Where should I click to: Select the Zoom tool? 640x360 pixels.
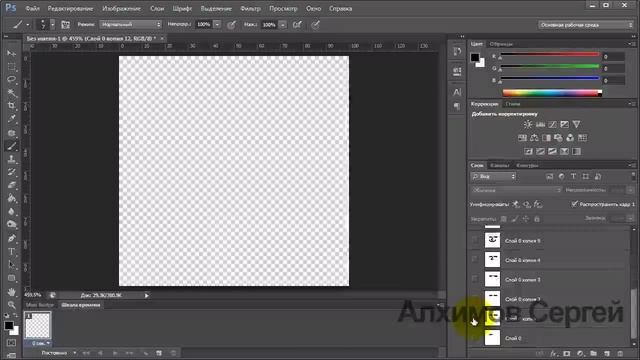point(11,305)
